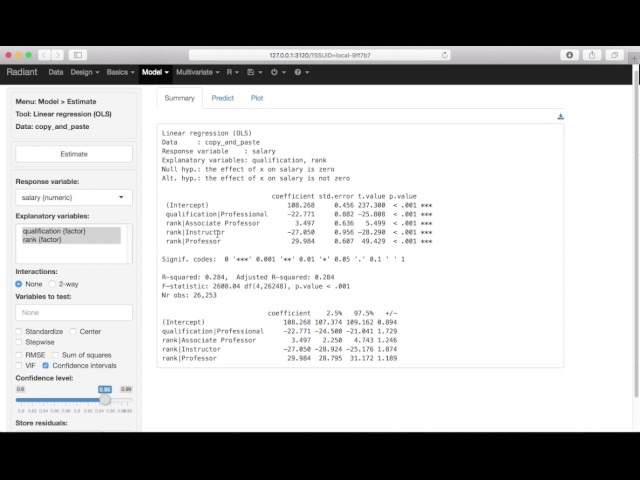Screen dimensions: 640x480
Task: Click the Radiant brand link
Action: tap(22, 72)
